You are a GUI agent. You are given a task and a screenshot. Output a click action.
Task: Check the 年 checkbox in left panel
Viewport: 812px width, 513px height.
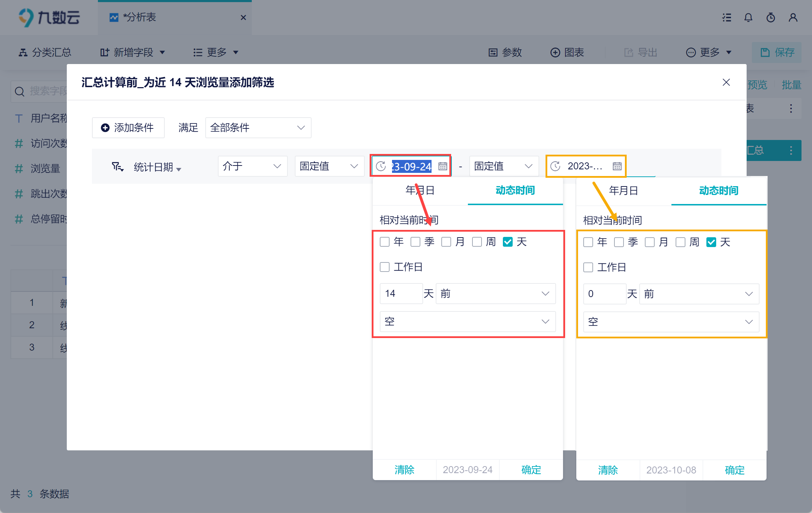385,242
